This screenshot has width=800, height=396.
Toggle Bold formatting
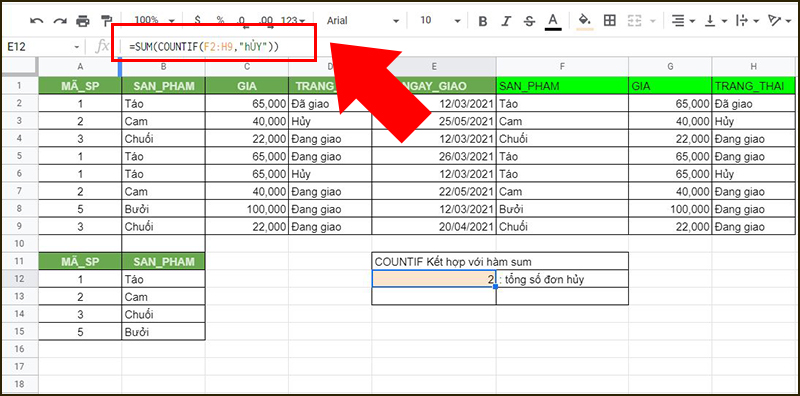point(483,21)
